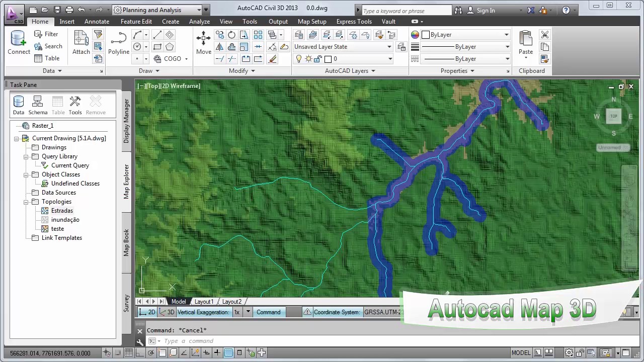Switch to the Map Setup tab

click(x=312, y=22)
